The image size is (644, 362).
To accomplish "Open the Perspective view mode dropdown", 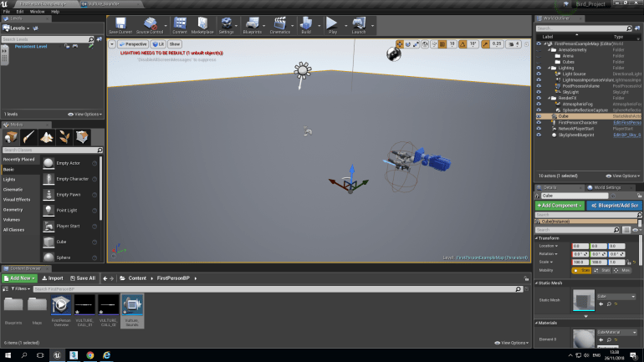I will point(133,44).
